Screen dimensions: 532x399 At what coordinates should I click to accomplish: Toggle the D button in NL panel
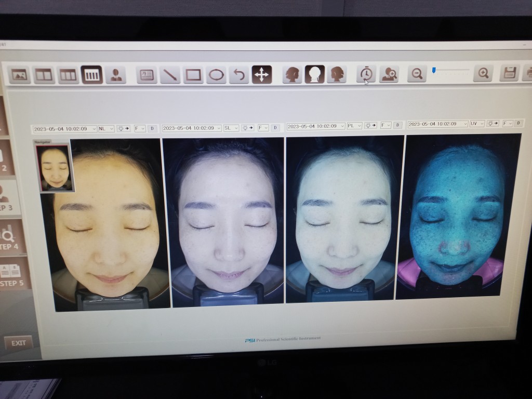tap(152, 129)
